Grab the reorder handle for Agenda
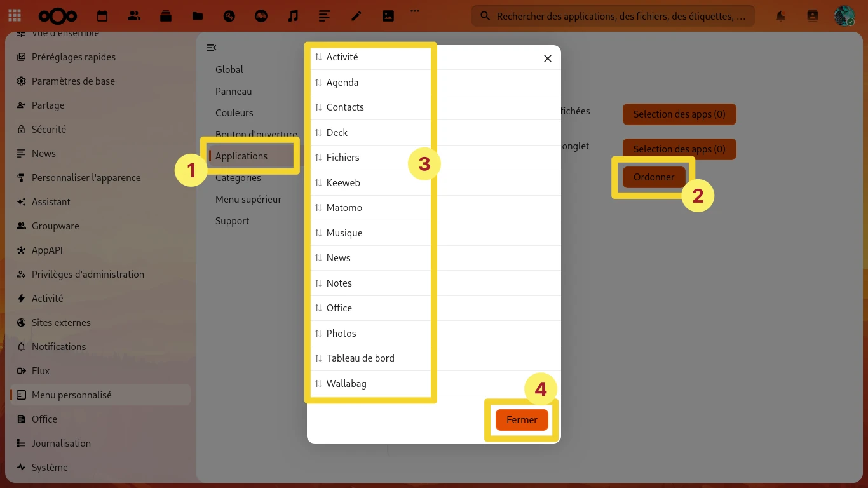 point(319,83)
